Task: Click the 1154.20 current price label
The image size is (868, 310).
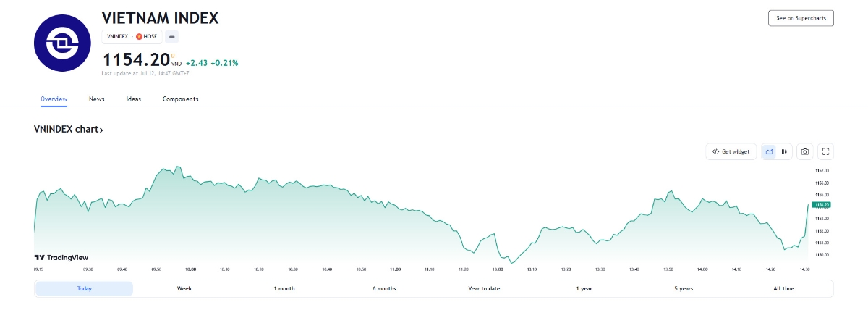Action: [x=821, y=205]
